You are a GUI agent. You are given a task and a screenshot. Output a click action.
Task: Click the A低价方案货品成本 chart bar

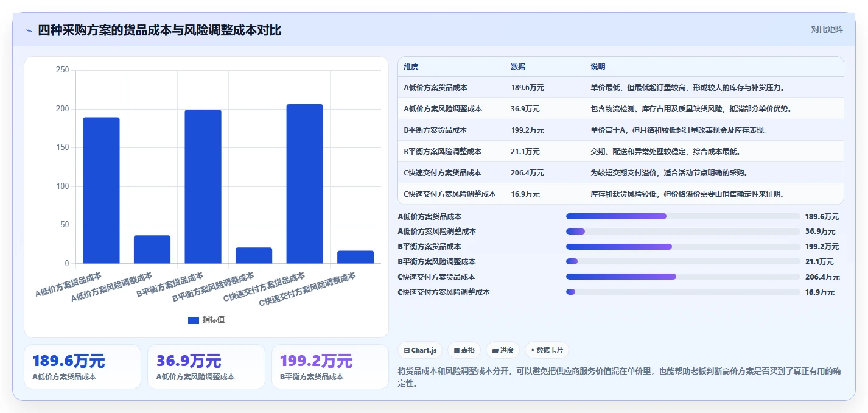[101, 190]
